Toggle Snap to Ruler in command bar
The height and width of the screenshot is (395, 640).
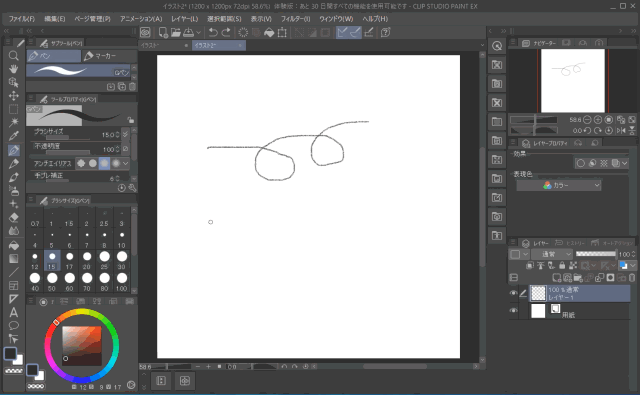pyautogui.click(x=342, y=32)
